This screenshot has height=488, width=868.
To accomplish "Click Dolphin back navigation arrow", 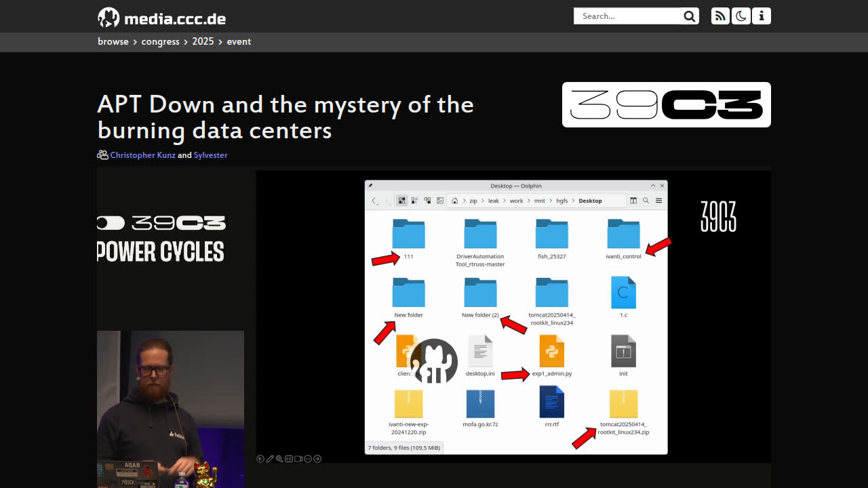I will coord(374,201).
